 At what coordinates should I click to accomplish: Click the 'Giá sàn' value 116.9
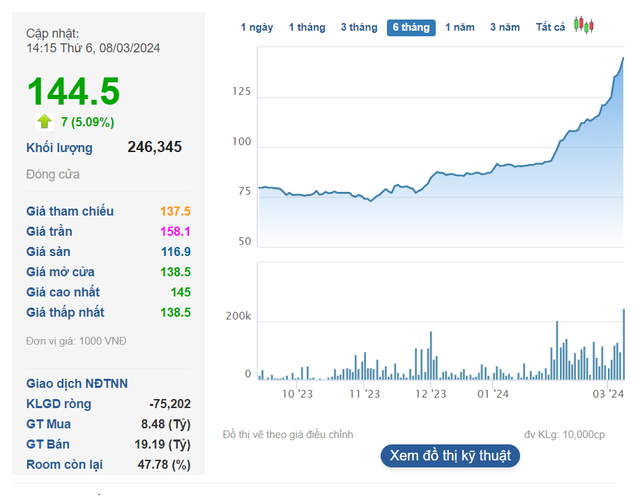click(175, 252)
